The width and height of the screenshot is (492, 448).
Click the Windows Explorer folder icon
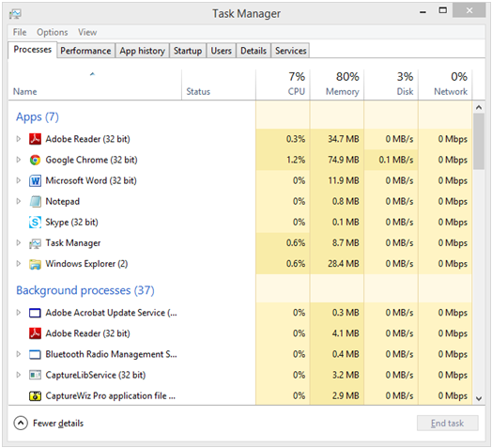point(35,264)
